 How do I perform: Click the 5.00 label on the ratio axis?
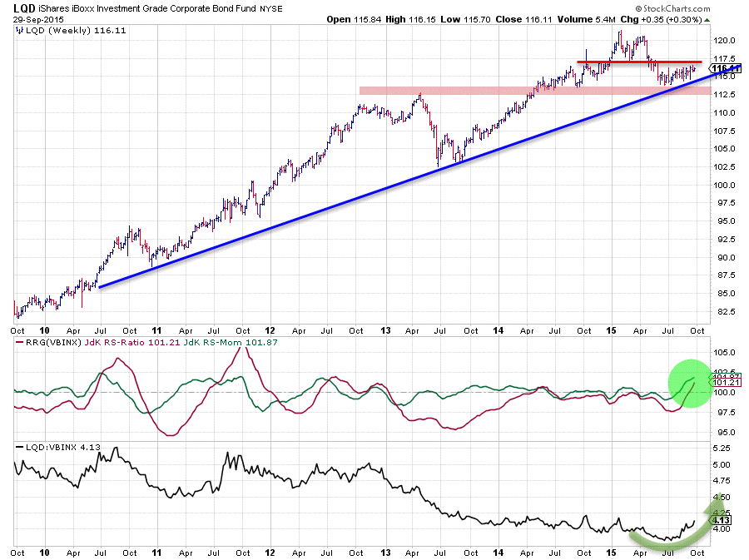click(722, 464)
